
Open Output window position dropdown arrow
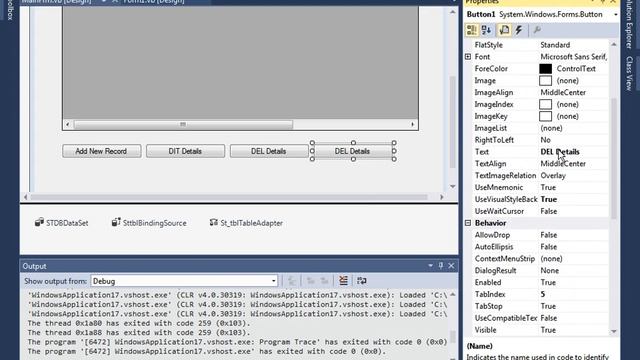click(x=430, y=266)
